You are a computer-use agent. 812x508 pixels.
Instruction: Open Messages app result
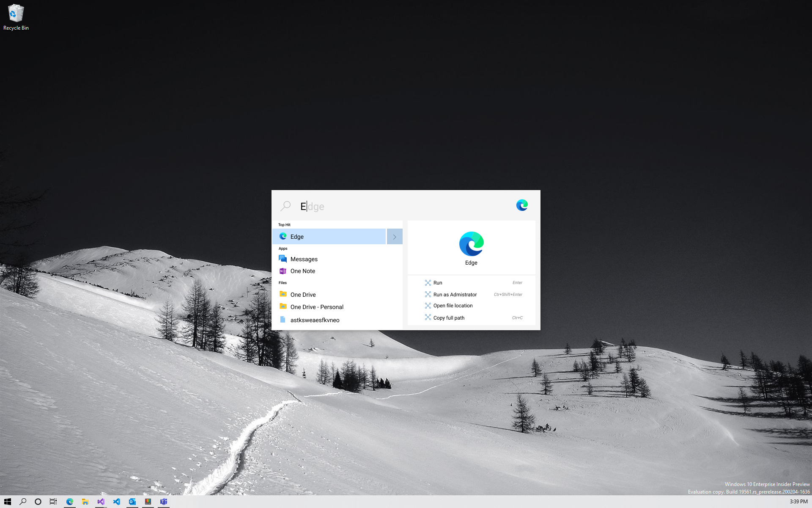tap(304, 259)
